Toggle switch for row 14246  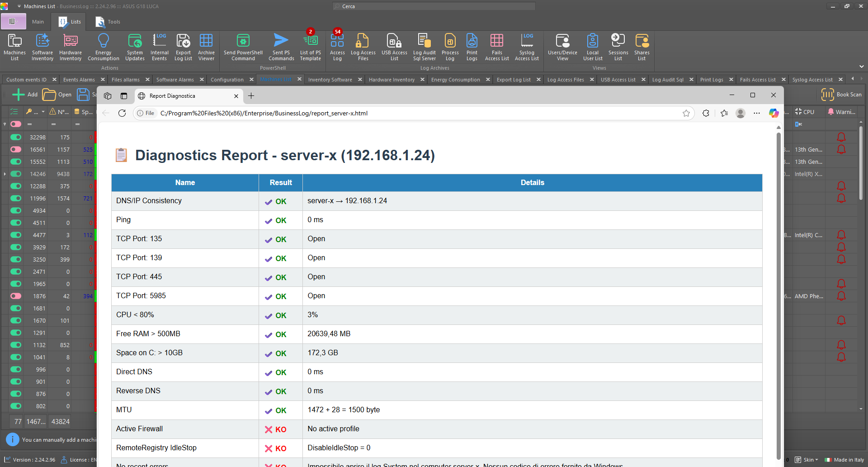pos(16,174)
